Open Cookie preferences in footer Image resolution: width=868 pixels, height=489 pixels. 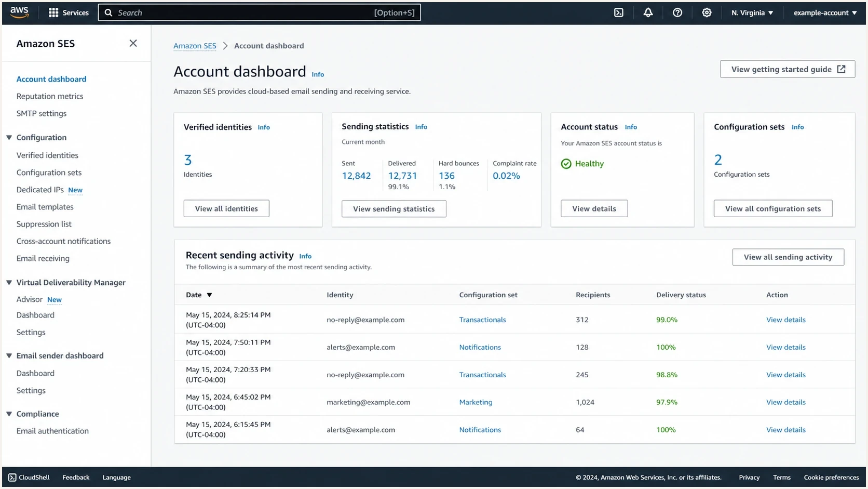pos(831,477)
